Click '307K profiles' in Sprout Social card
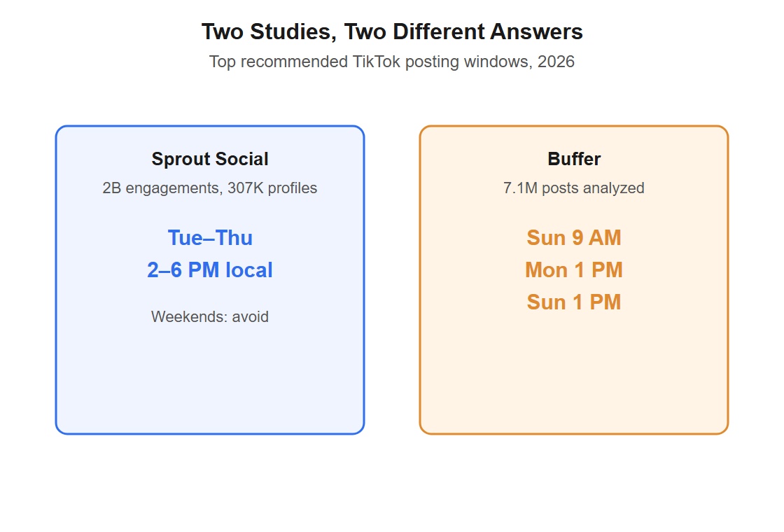Screen dimensions: 784x532 pyautogui.click(x=272, y=188)
